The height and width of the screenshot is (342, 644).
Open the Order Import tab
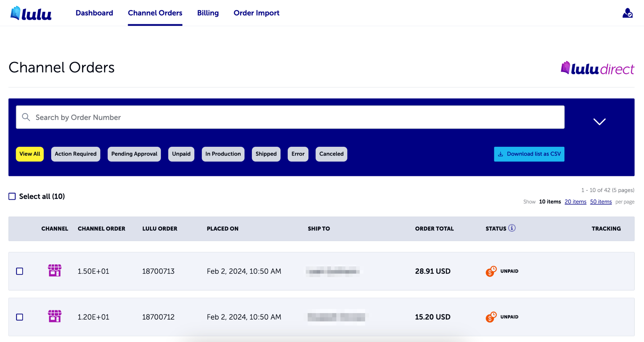[x=256, y=13]
